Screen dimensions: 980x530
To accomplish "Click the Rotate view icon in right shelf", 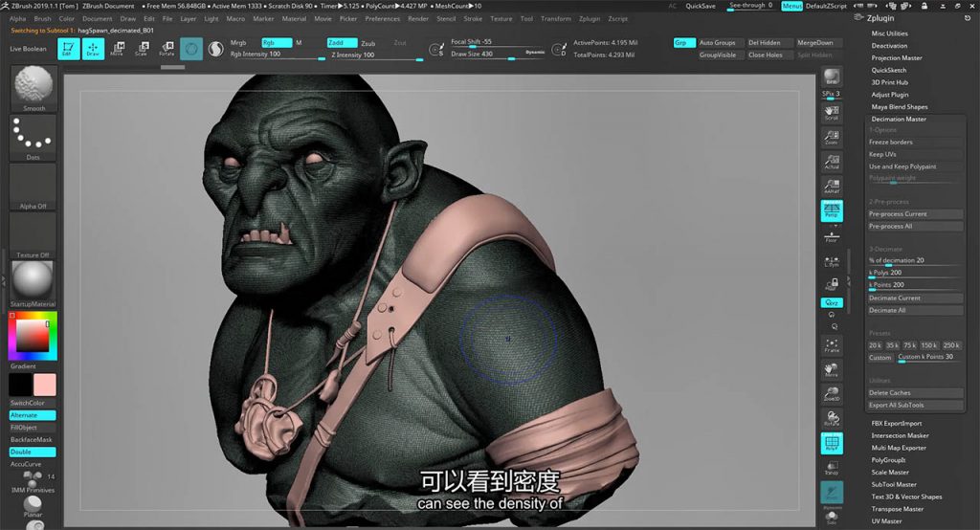I will click(832, 418).
